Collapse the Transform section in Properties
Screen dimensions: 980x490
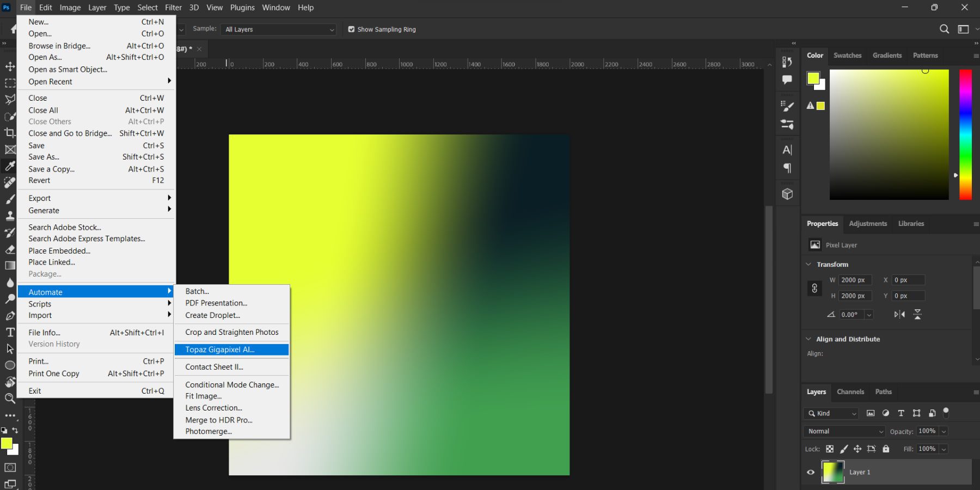pos(808,264)
